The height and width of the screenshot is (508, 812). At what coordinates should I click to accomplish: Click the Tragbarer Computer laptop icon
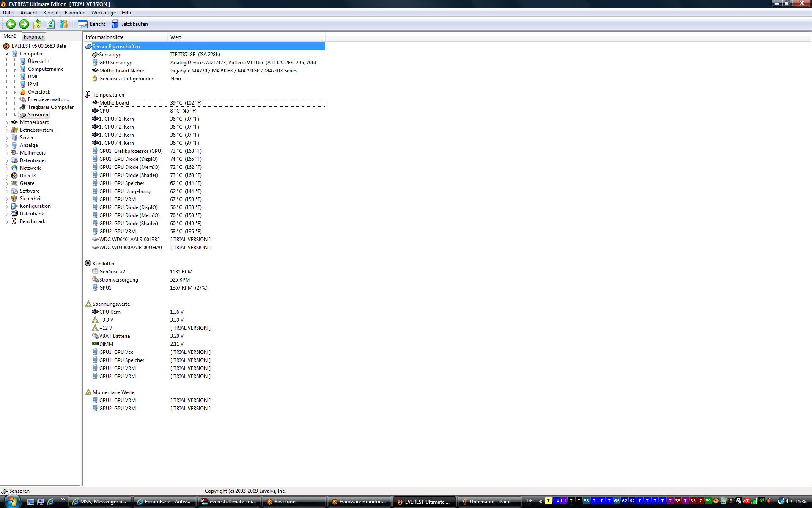pos(23,107)
